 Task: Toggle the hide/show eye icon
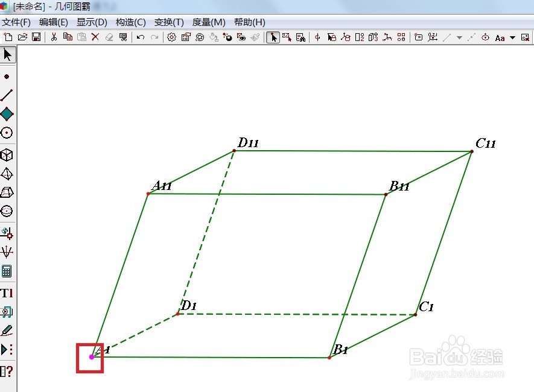coord(241,37)
